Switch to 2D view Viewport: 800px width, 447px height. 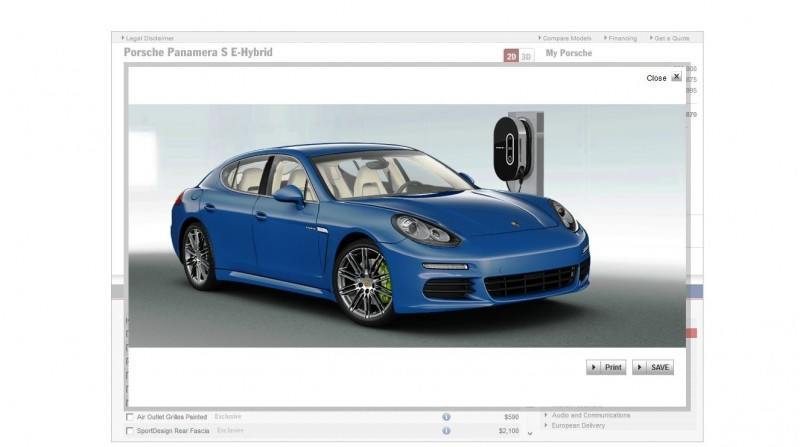tap(511, 57)
